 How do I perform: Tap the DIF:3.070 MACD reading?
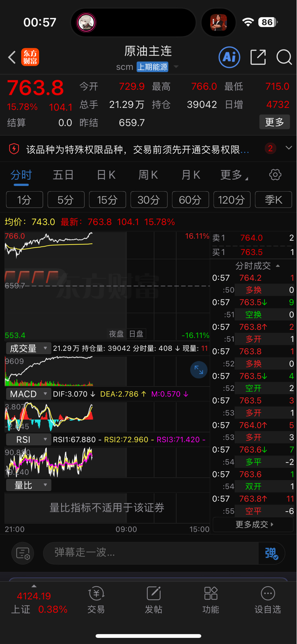click(x=74, y=394)
